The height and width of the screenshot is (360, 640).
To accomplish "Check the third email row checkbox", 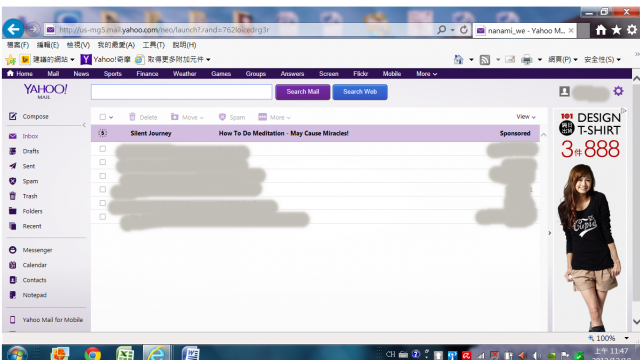I will pyautogui.click(x=102, y=176).
